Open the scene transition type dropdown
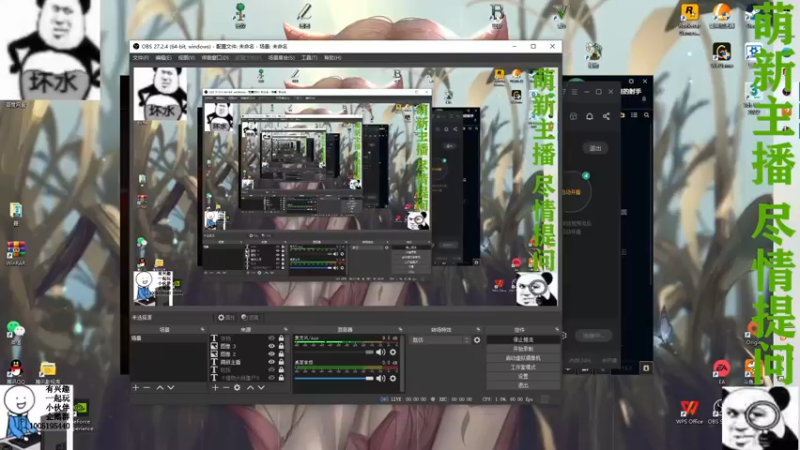The width and height of the screenshot is (800, 450). pyautogui.click(x=440, y=340)
